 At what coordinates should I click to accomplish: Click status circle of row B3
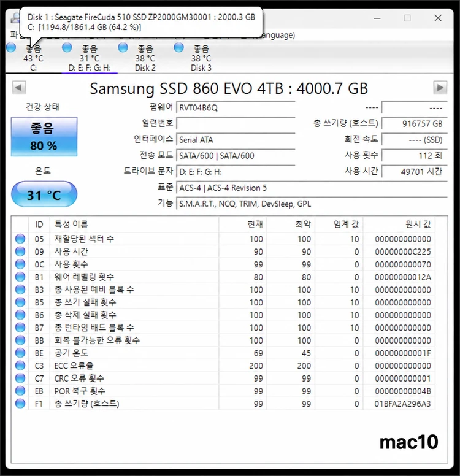coord(20,290)
